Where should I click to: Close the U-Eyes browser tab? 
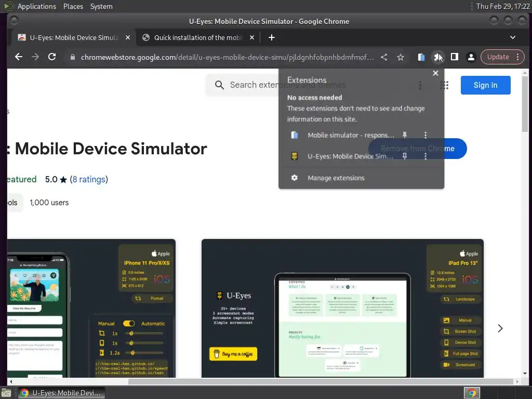click(x=128, y=37)
